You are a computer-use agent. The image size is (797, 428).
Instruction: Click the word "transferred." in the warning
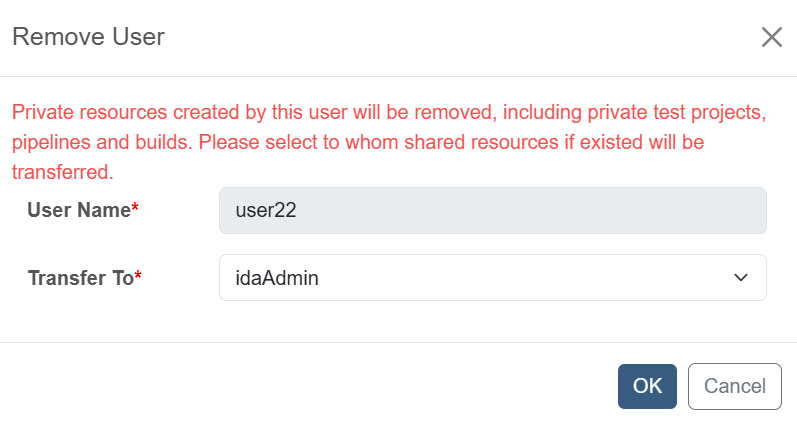[x=62, y=172]
